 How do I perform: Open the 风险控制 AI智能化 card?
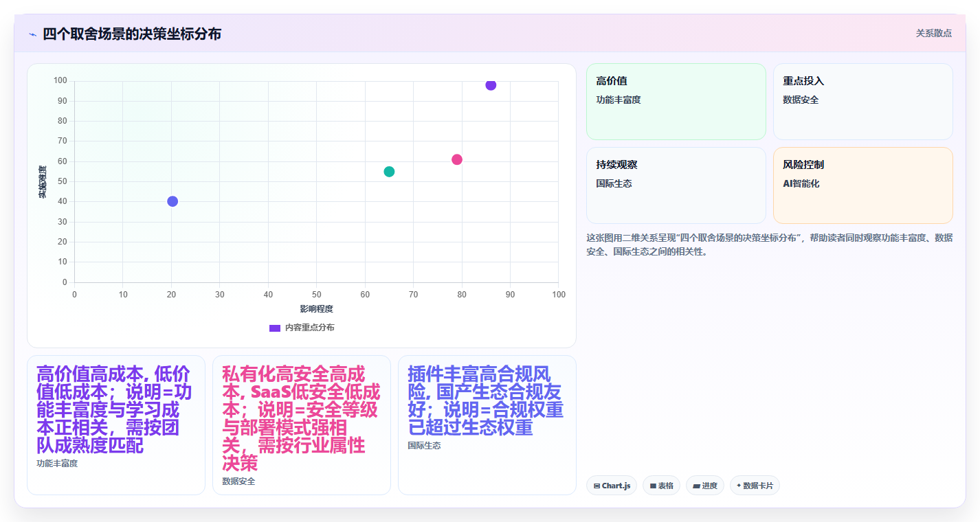coord(862,185)
